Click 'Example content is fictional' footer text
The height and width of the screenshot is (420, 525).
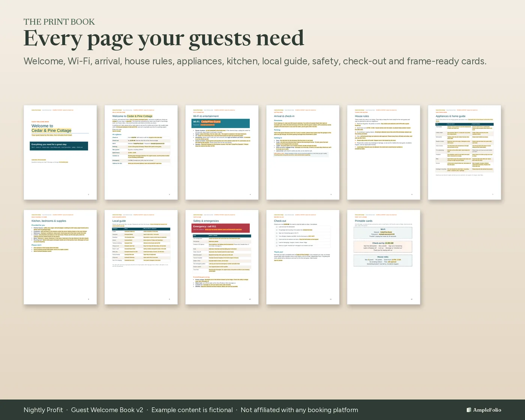[x=192, y=410]
